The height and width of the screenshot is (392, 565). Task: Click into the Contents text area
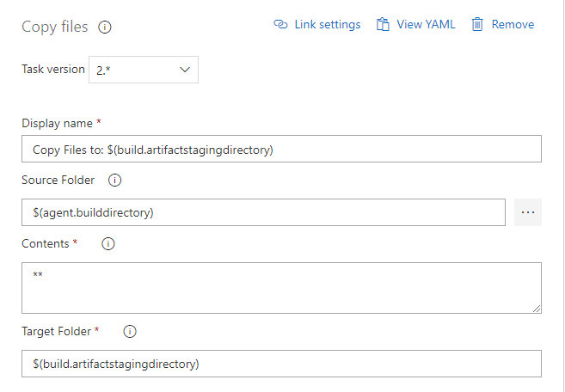point(281,288)
